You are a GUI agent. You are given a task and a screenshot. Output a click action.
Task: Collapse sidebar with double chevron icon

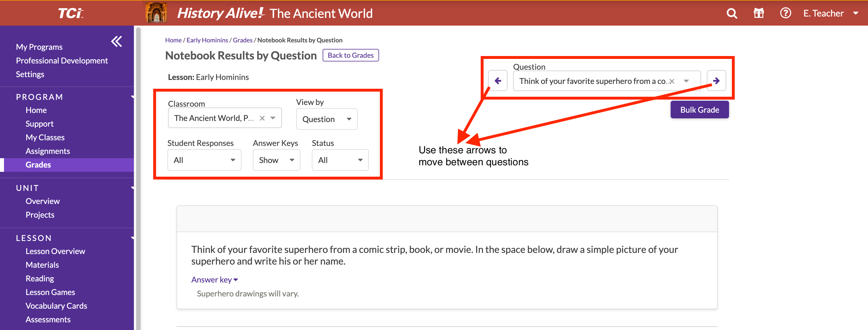tap(116, 42)
